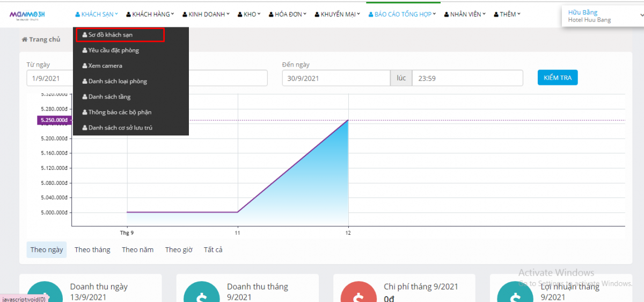Click the 23:59 end time field
This screenshot has height=302, width=644.
pos(467,78)
